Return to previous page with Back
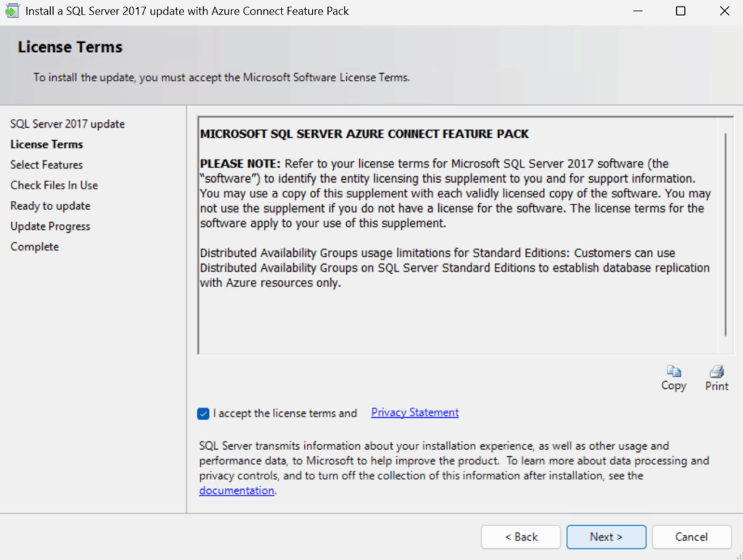This screenshot has height=560, width=743. click(x=521, y=537)
